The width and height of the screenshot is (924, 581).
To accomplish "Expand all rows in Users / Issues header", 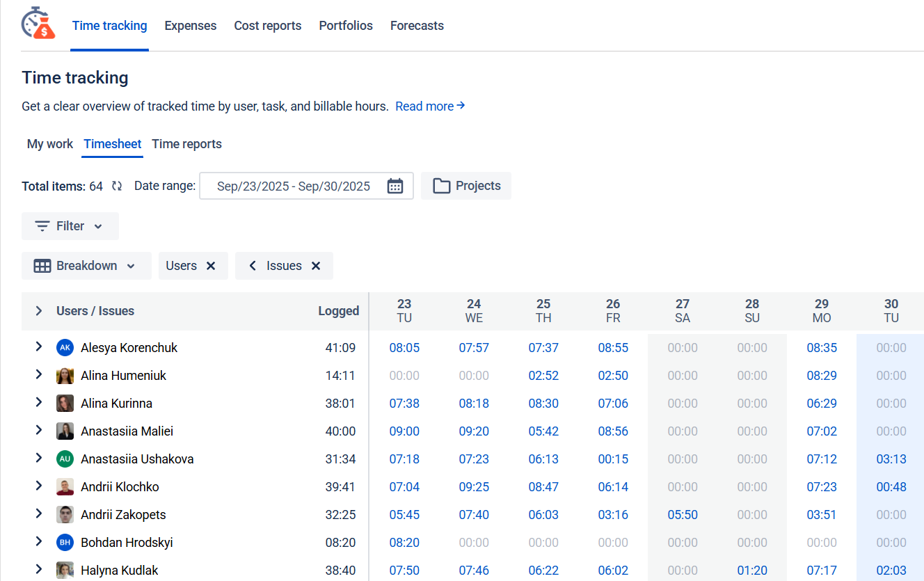I will [39, 311].
